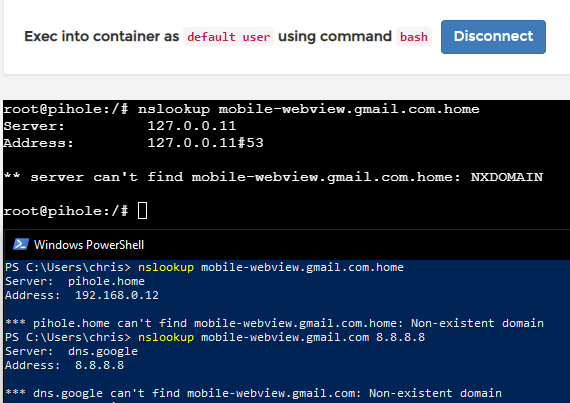This screenshot has width=570, height=403.
Task: Click the NXDOMAIN error text
Action: coord(507,177)
